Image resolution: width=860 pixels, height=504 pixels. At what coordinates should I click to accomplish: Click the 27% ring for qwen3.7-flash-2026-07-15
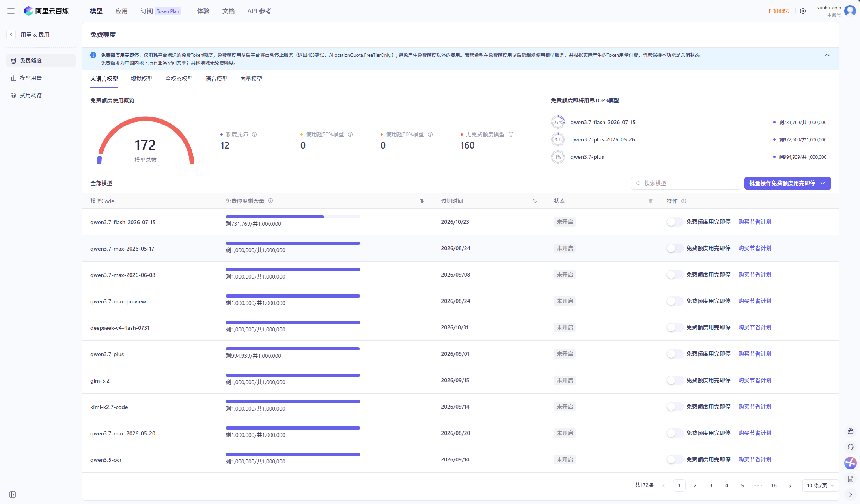(558, 122)
